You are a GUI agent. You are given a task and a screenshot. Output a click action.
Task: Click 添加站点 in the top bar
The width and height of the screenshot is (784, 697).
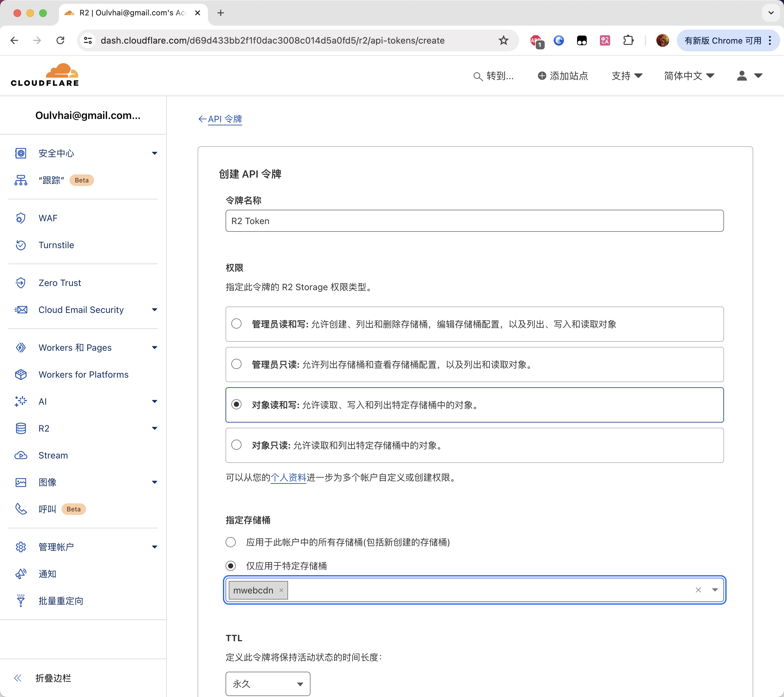click(x=563, y=76)
